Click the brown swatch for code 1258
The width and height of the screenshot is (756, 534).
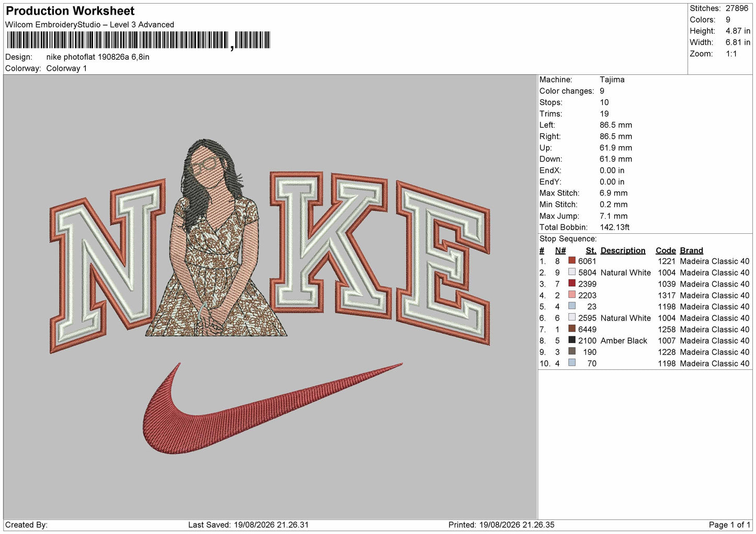click(572, 330)
